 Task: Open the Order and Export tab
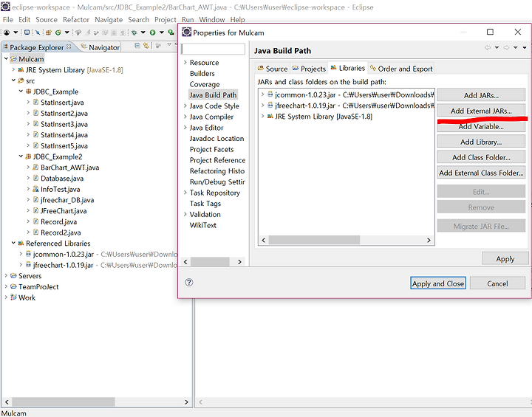(401, 69)
